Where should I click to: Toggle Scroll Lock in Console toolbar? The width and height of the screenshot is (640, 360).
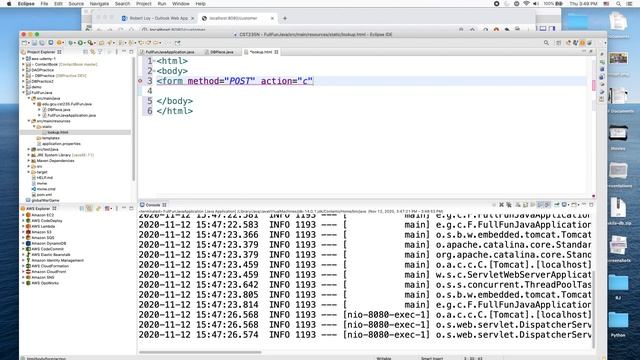pos(525,204)
